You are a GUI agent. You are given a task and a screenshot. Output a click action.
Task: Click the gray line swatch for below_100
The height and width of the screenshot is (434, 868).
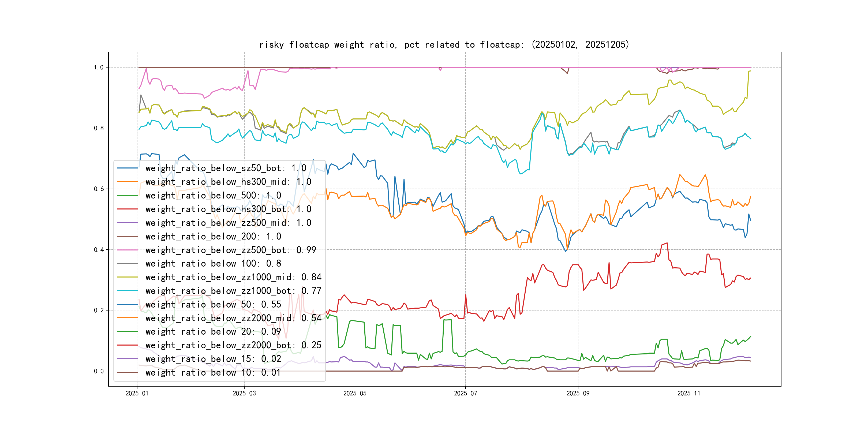[127, 264]
